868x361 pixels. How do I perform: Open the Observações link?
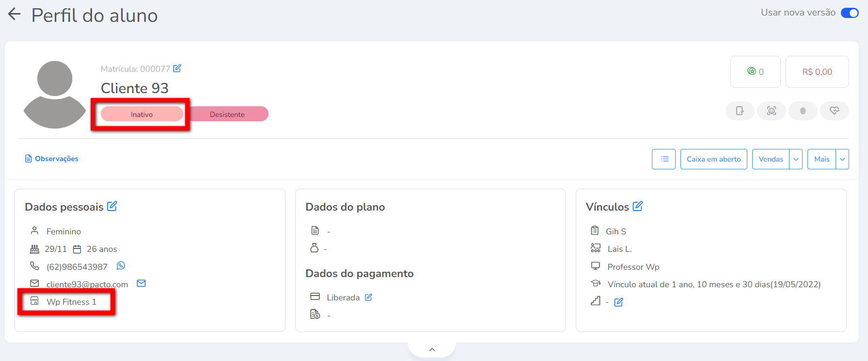[x=52, y=159]
